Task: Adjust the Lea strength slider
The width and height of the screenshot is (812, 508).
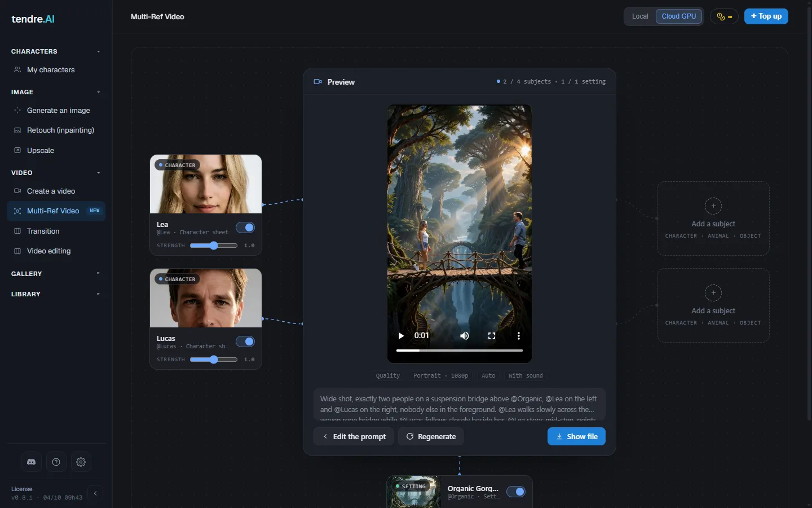Action: [214, 246]
